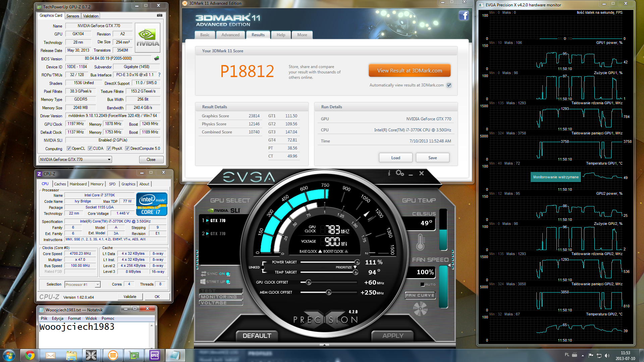Open the GPU-Z screenshot camera icon
This screenshot has height=362, width=644.
tap(160, 15)
